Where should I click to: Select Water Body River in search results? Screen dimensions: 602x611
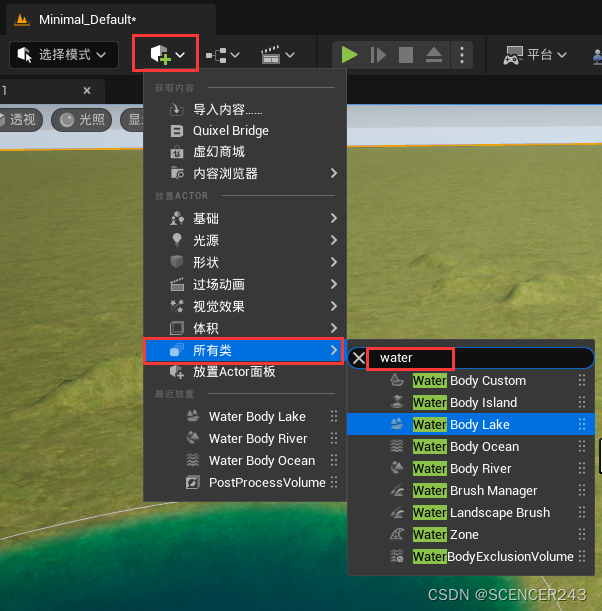(471, 468)
